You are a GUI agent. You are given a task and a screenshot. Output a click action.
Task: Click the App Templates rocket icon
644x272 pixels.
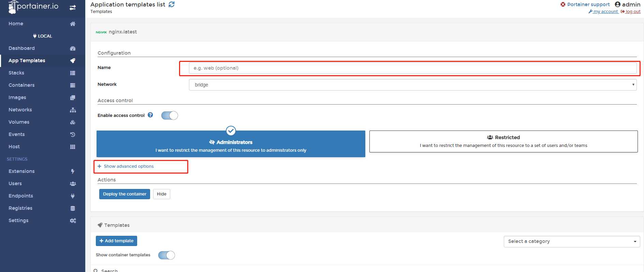pyautogui.click(x=73, y=61)
